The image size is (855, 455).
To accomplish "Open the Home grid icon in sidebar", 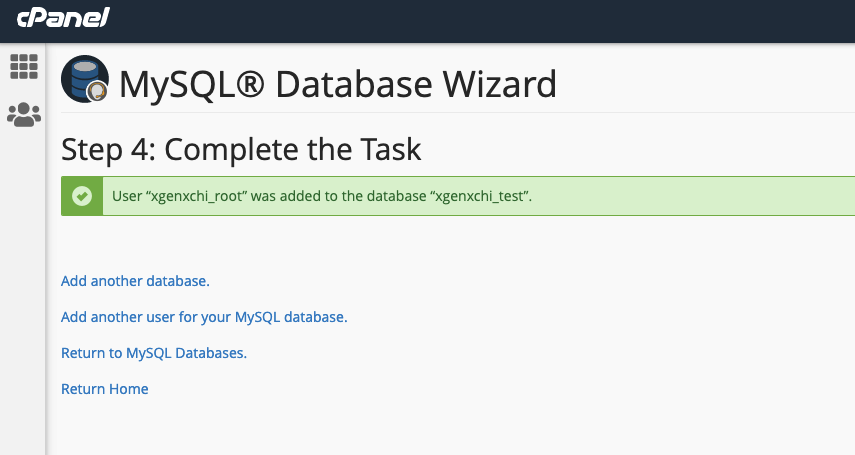I will coord(24,67).
